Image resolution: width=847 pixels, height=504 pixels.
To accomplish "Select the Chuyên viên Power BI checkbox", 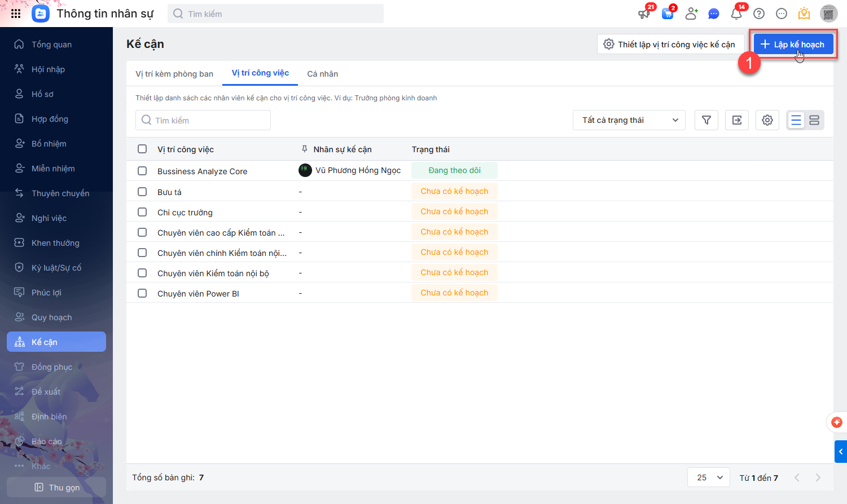I will point(142,293).
